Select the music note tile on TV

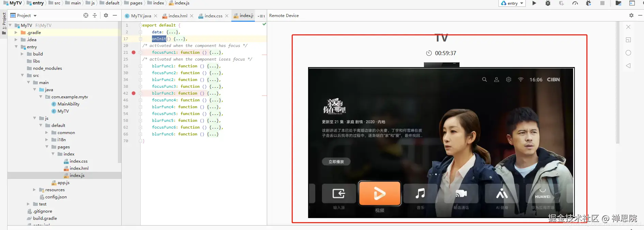click(420, 194)
